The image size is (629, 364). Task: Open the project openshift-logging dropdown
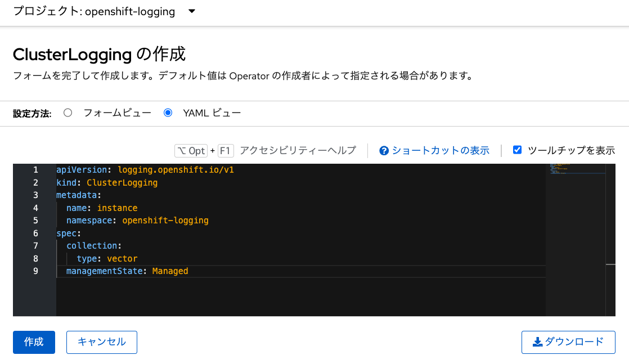tap(104, 11)
